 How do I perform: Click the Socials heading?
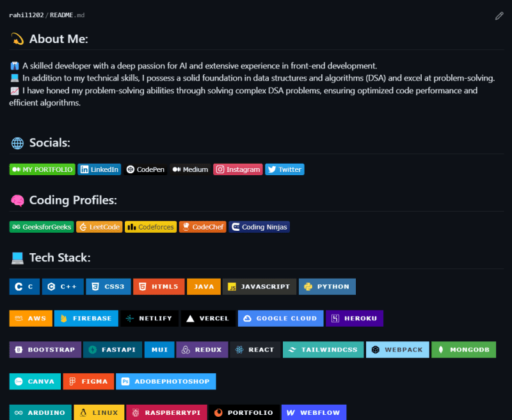(50, 143)
